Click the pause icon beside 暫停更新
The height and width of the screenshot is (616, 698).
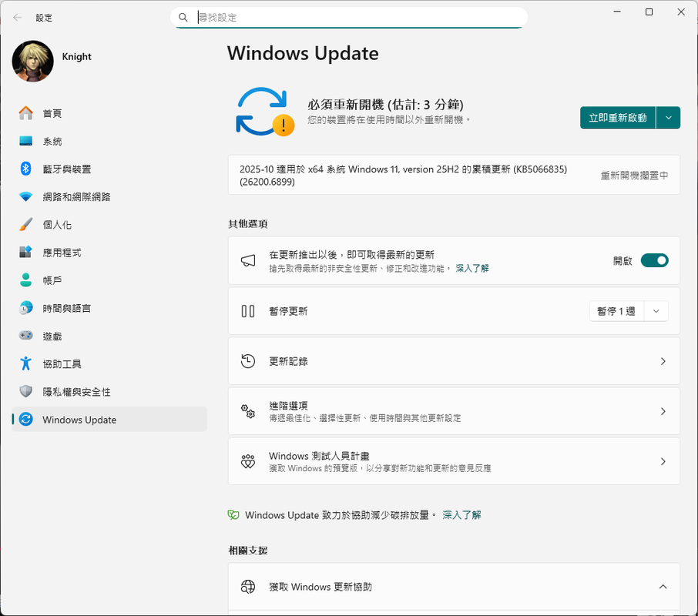click(x=248, y=311)
